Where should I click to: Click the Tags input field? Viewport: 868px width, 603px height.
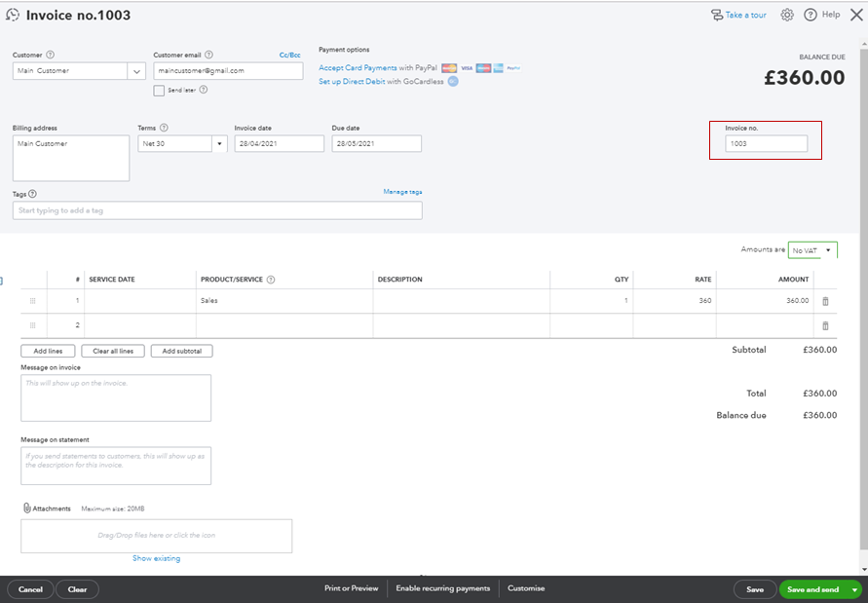point(217,210)
